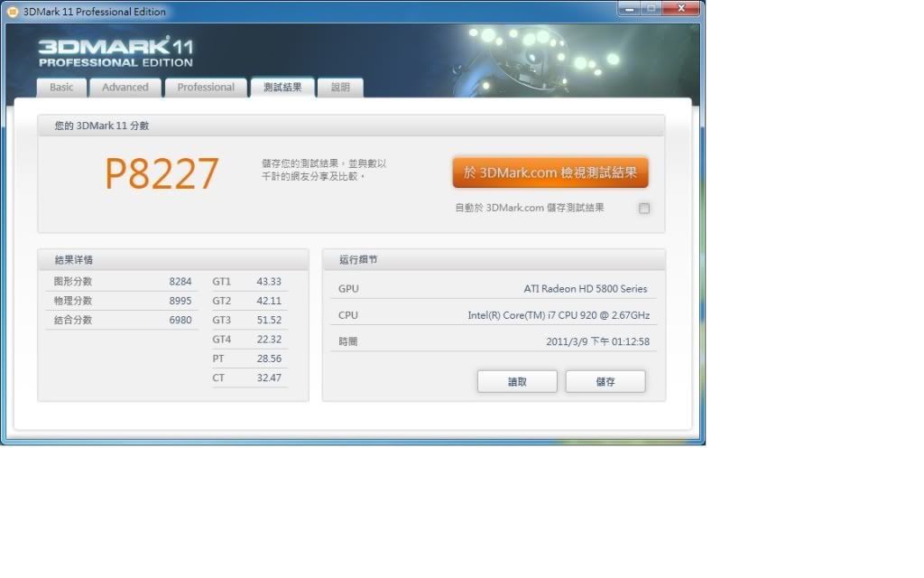Screen dimensions: 924x578
Task: Select the P8227 overall score
Action: (x=162, y=173)
